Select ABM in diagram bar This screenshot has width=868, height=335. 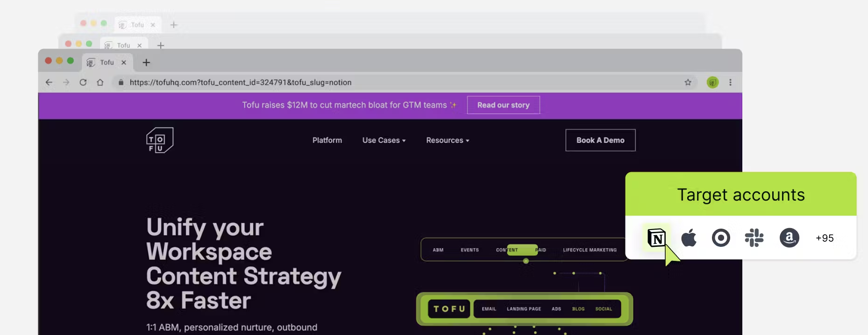point(438,250)
